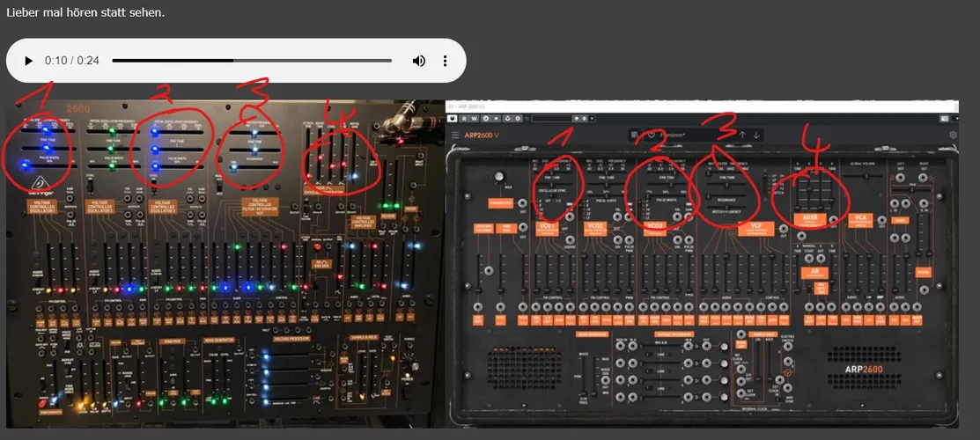Turn the top voltage processor output knob
The image size is (980, 440).
(x=725, y=346)
